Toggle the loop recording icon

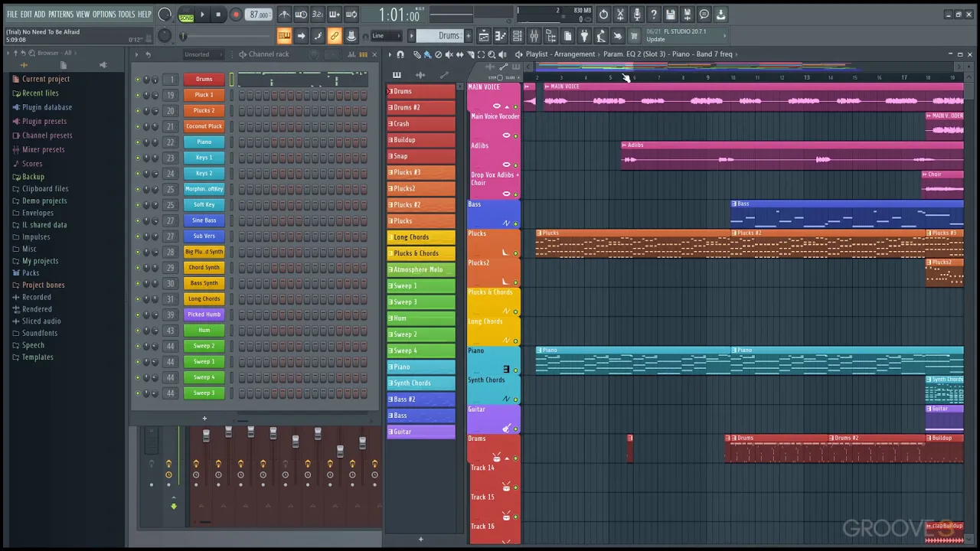click(x=351, y=15)
